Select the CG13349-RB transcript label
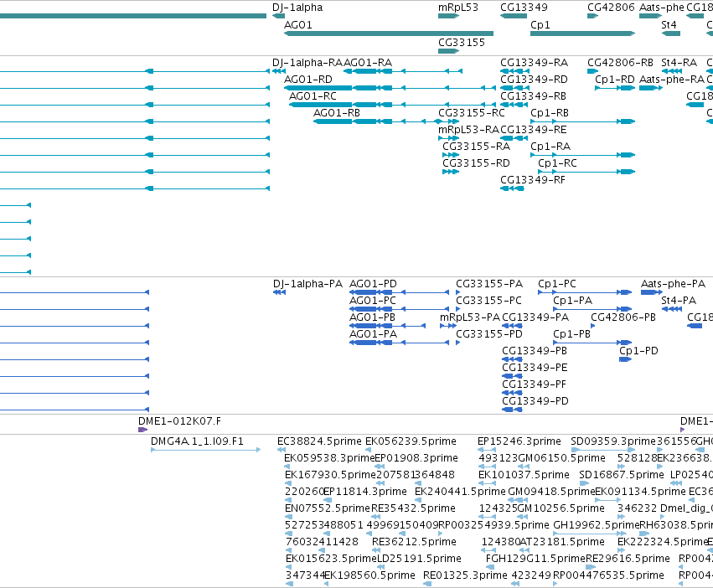Viewport: 713px width, 588px height. 533,96
